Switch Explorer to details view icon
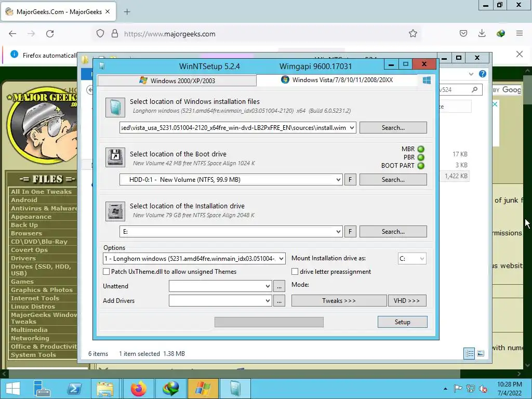This screenshot has width=532, height=399. coord(469,353)
